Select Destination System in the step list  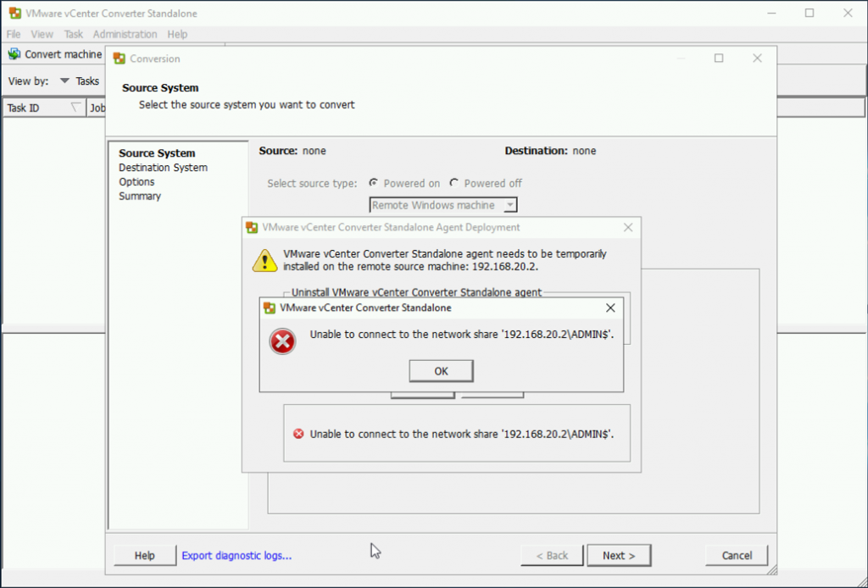point(163,168)
